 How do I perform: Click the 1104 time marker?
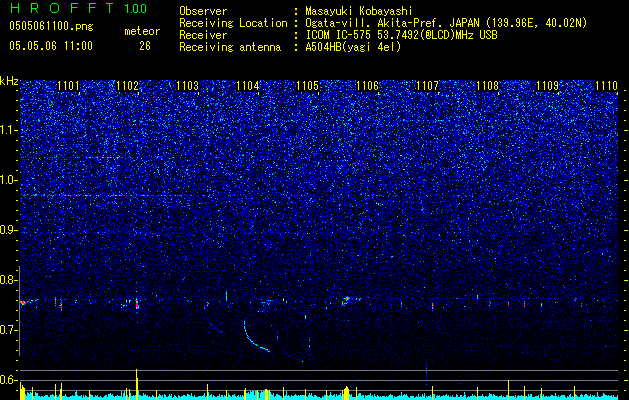pyautogui.click(x=248, y=85)
